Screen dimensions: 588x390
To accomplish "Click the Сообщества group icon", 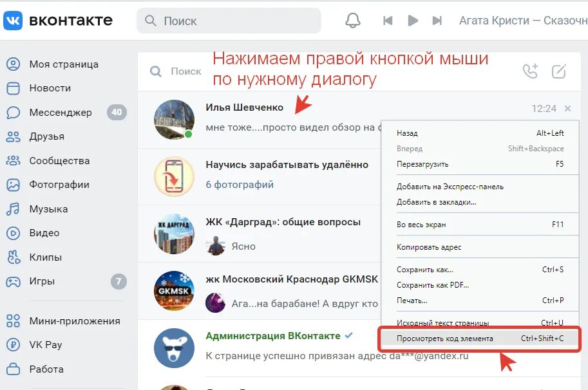I will (x=13, y=161).
